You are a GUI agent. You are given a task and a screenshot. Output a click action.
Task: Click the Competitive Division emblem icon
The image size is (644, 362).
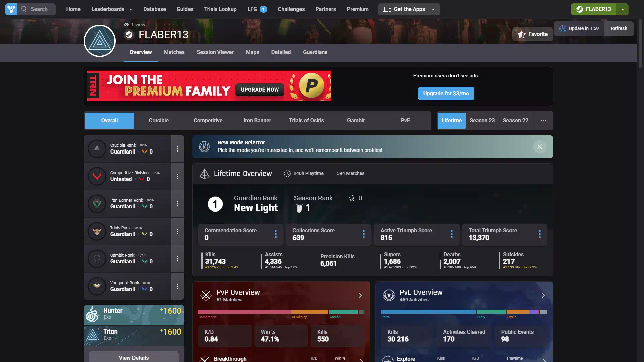pyautogui.click(x=97, y=176)
